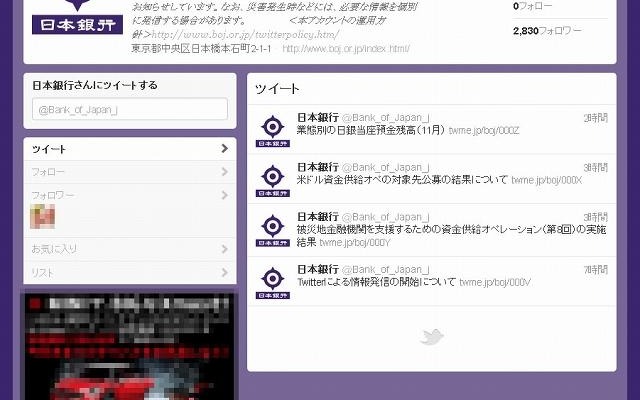Open link twme.jp/boj/000V
The image size is (640, 400).
[x=495, y=282]
